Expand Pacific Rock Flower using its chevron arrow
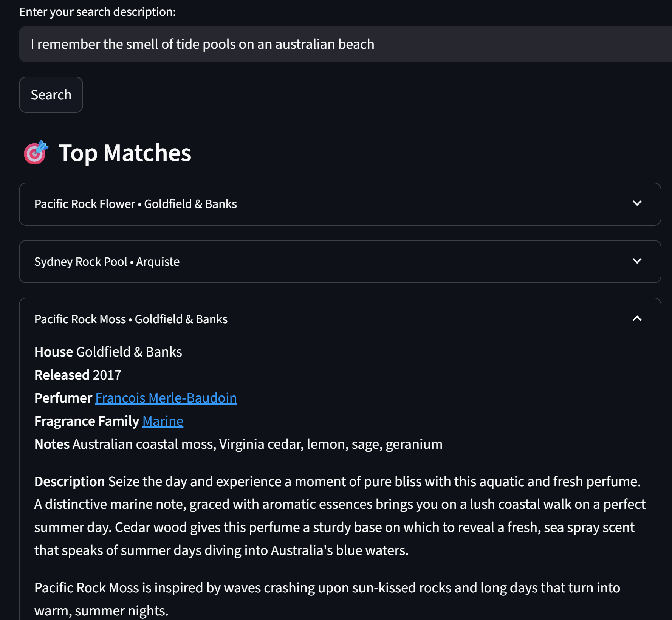This screenshot has width=672, height=620. pos(637,203)
